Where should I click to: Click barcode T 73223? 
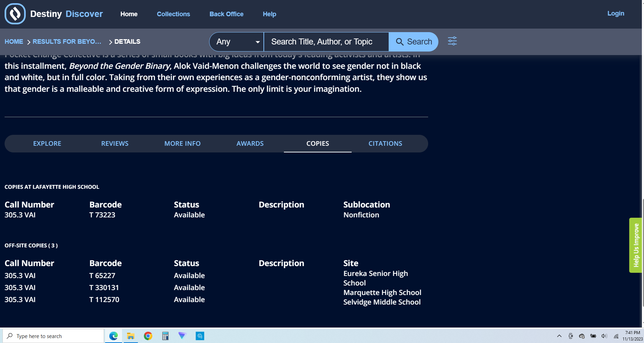[102, 215]
